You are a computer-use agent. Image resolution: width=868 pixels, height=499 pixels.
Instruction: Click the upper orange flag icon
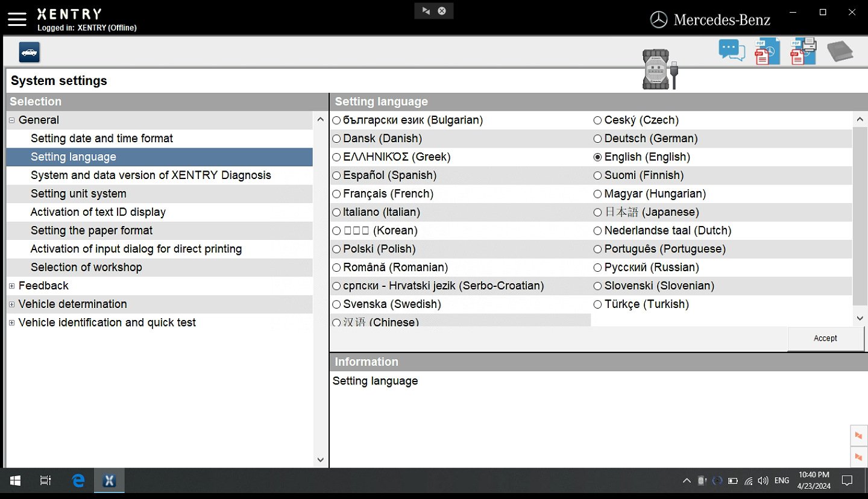(858, 435)
